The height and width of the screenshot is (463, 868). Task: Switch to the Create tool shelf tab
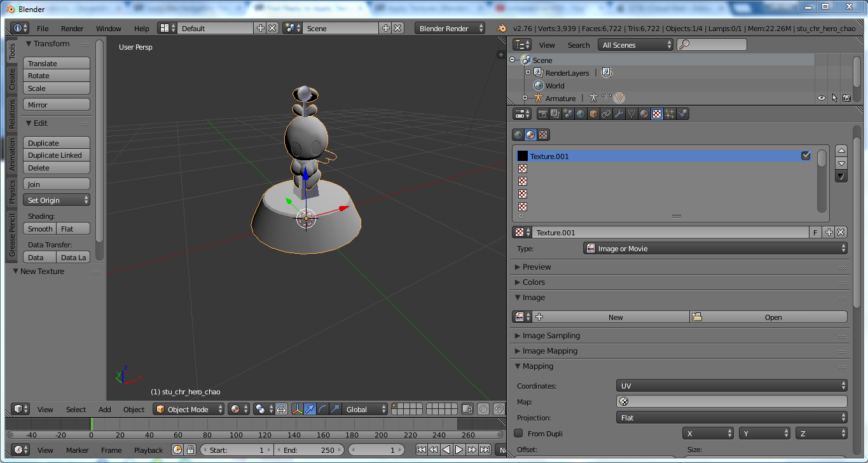pos(12,79)
